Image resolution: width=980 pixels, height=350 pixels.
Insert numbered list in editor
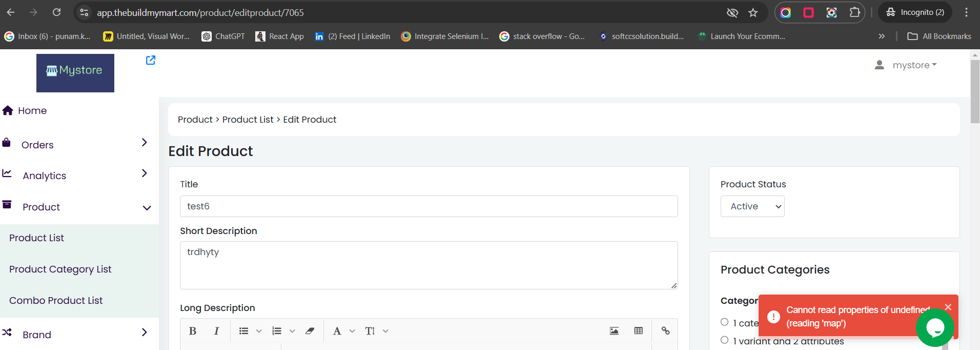coord(277,331)
